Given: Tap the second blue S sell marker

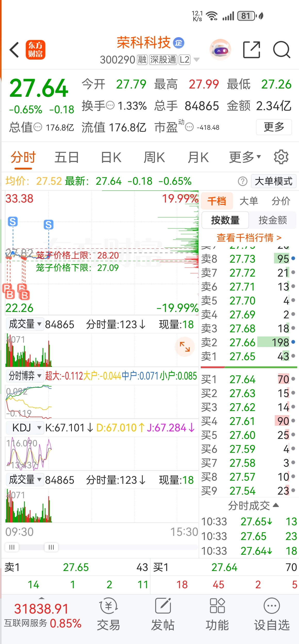Looking at the screenshot, I should point(48,225).
